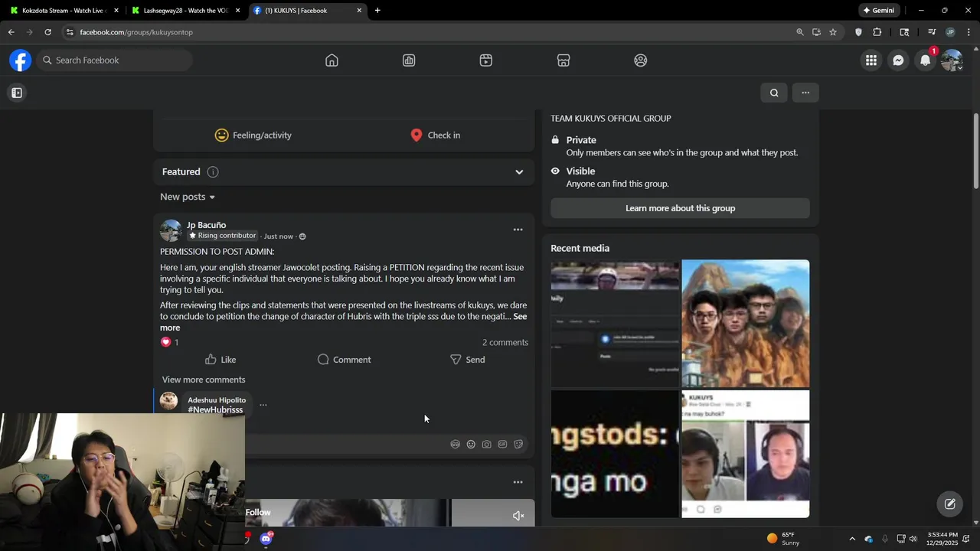
Task: Open the Gemini button
Action: pos(879,11)
